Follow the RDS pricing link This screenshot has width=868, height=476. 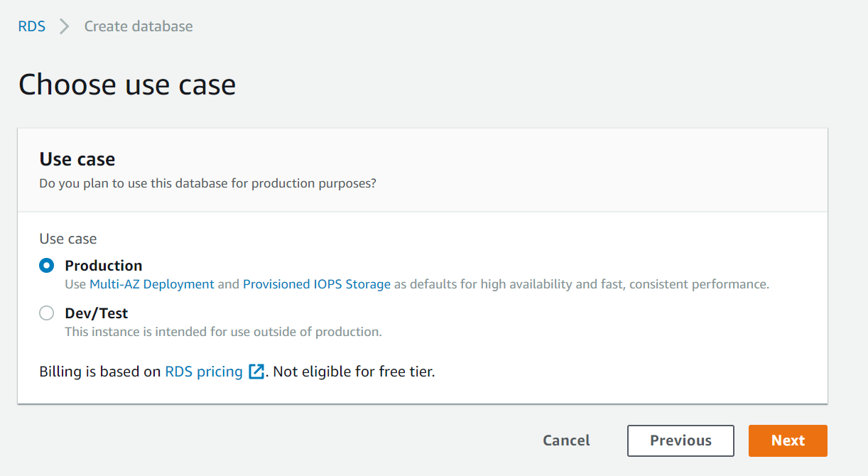click(204, 372)
